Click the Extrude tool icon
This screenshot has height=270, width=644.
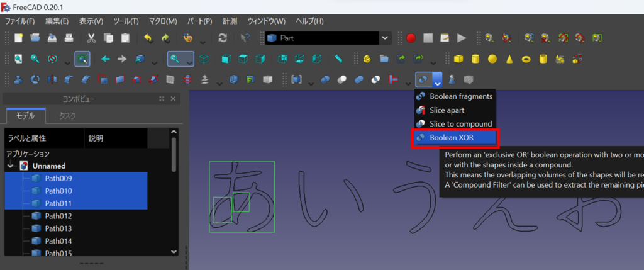(18, 79)
